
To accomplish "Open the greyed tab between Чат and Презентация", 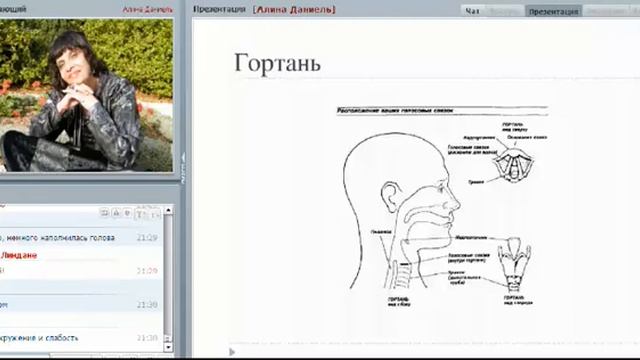I will click(504, 11).
